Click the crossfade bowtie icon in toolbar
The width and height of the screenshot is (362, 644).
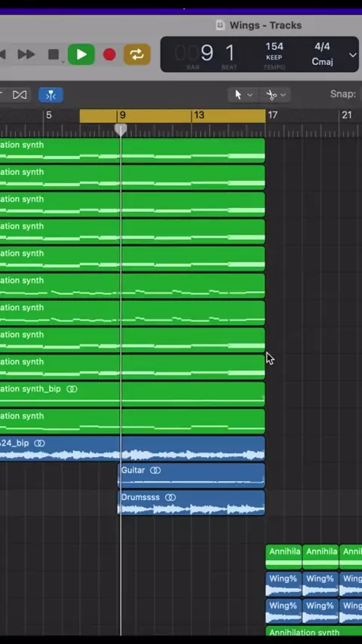[20, 95]
